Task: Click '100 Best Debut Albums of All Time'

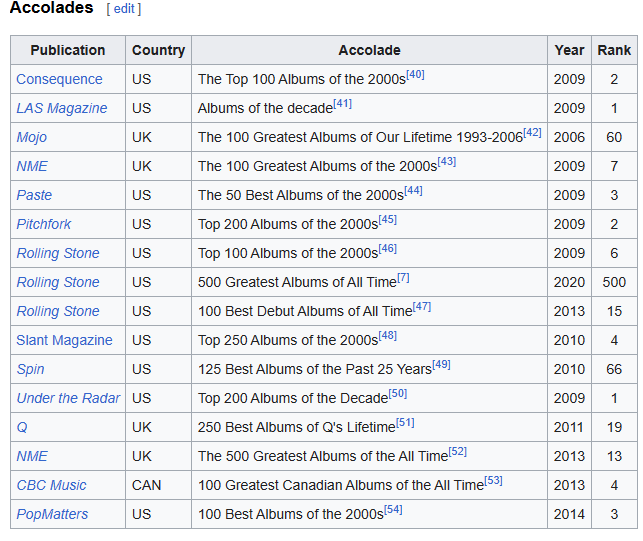Action: (x=305, y=311)
